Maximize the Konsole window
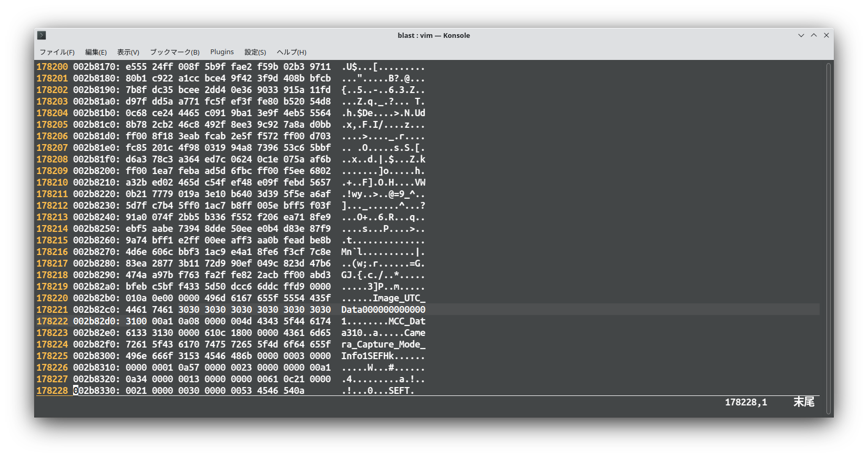 [813, 35]
